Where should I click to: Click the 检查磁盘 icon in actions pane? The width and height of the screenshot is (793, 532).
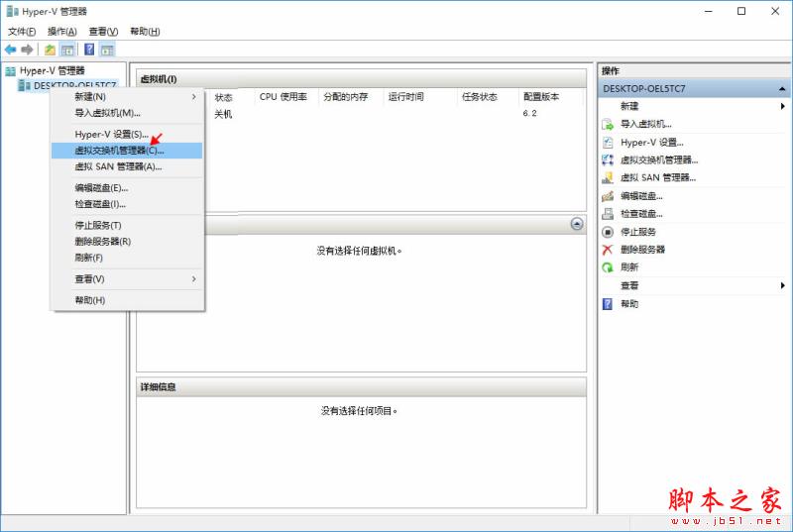(608, 214)
